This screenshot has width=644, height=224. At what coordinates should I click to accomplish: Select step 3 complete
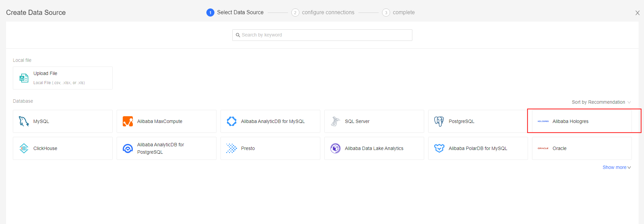(x=398, y=13)
